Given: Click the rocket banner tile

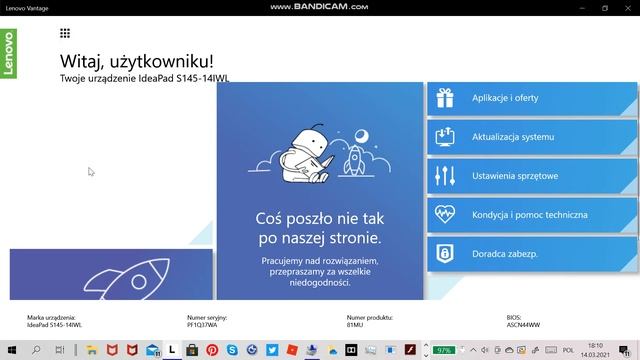Looking at the screenshot, I should (111, 274).
